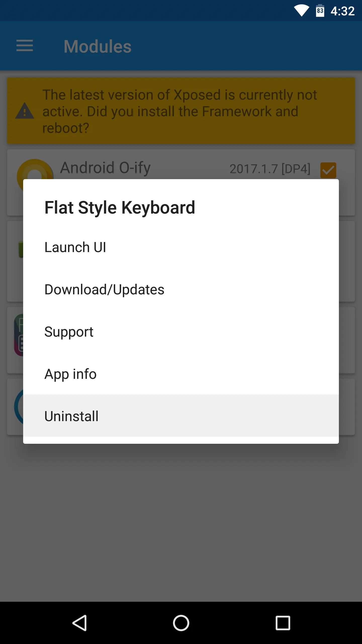Screen dimensions: 362x644
Task: Tap the Android O-ify module name
Action: [x=105, y=168]
